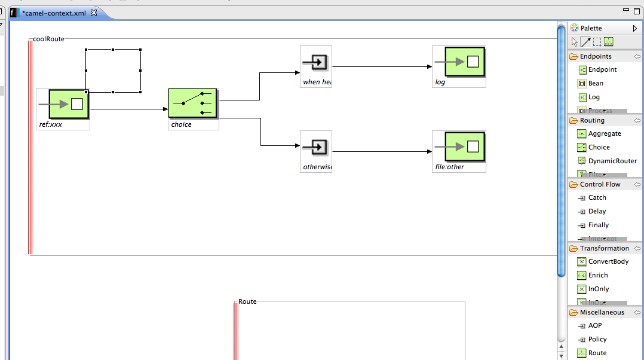
Task: Select the ref:xxx endpoint node
Action: [68, 105]
